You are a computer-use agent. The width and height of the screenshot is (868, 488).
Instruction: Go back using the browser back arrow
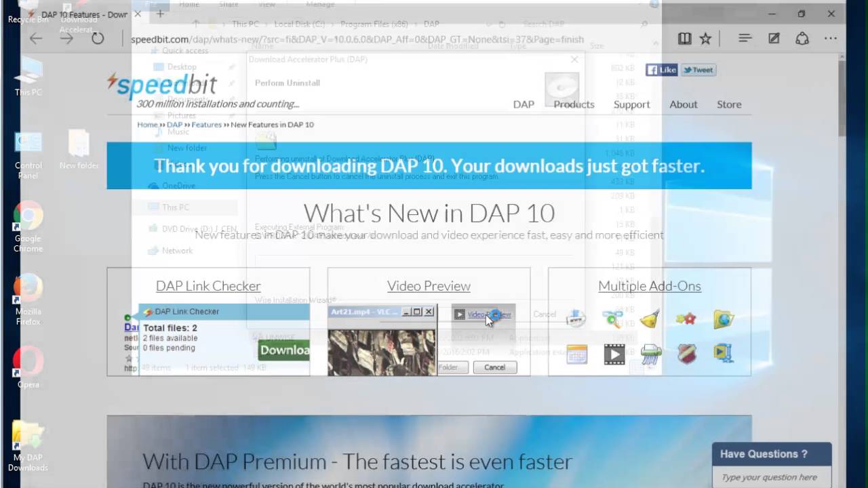(x=36, y=39)
